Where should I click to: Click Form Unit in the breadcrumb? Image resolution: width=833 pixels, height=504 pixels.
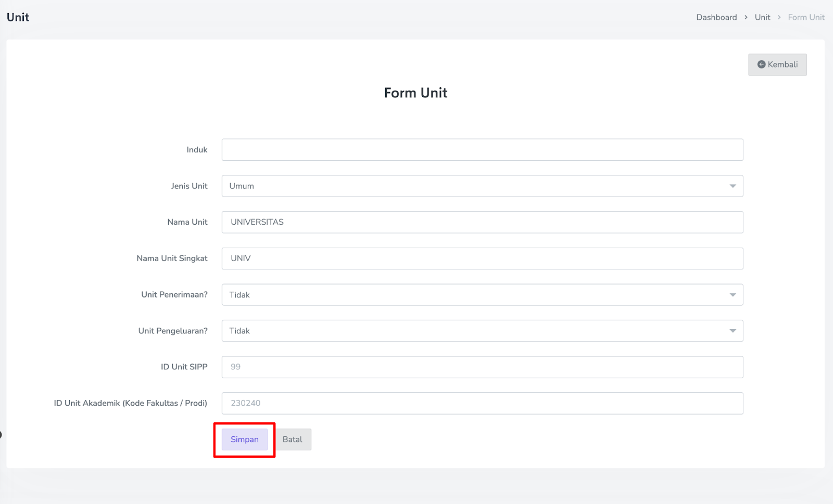(x=806, y=17)
